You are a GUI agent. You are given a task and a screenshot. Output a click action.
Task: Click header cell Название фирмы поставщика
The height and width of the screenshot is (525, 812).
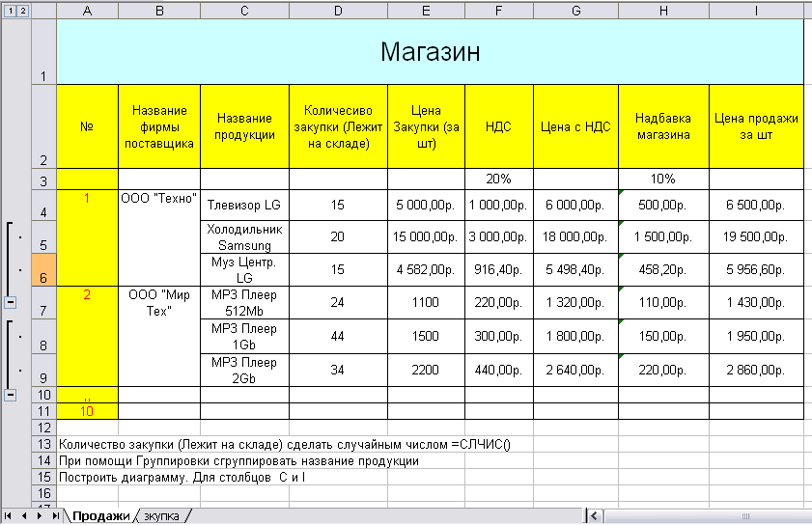[159, 126]
